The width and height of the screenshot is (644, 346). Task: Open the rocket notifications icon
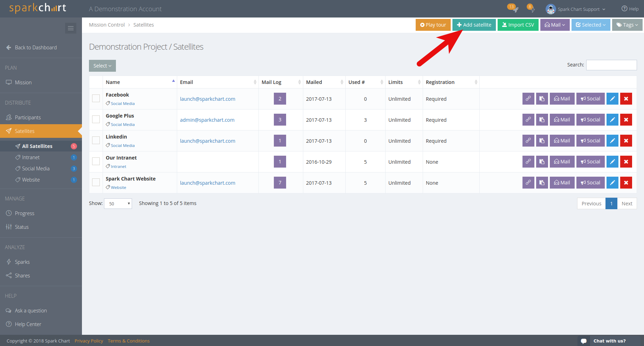(x=513, y=9)
